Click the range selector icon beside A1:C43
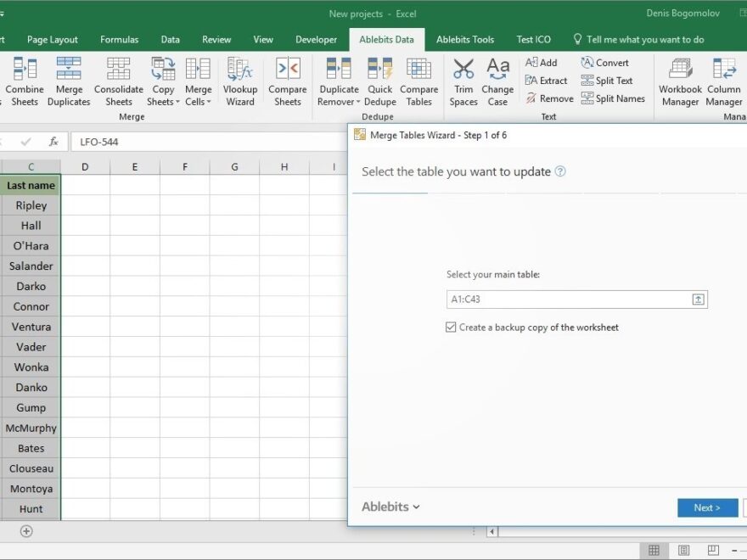747x560 pixels. pos(698,299)
